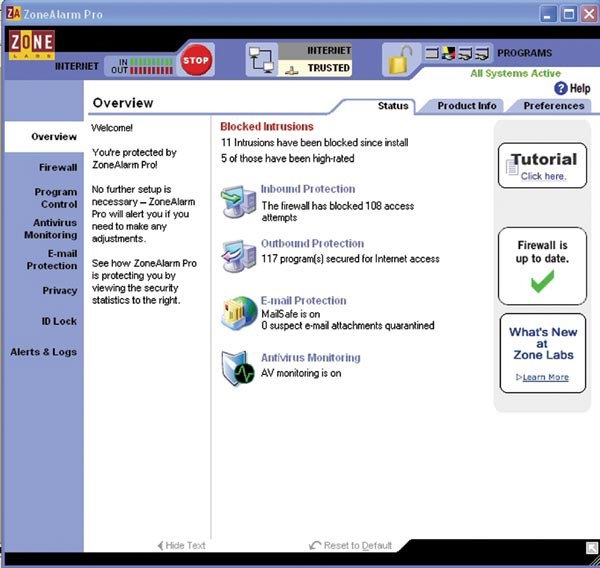Click the Reset to Default label
Image resolution: width=600 pixels, height=568 pixels.
point(358,545)
